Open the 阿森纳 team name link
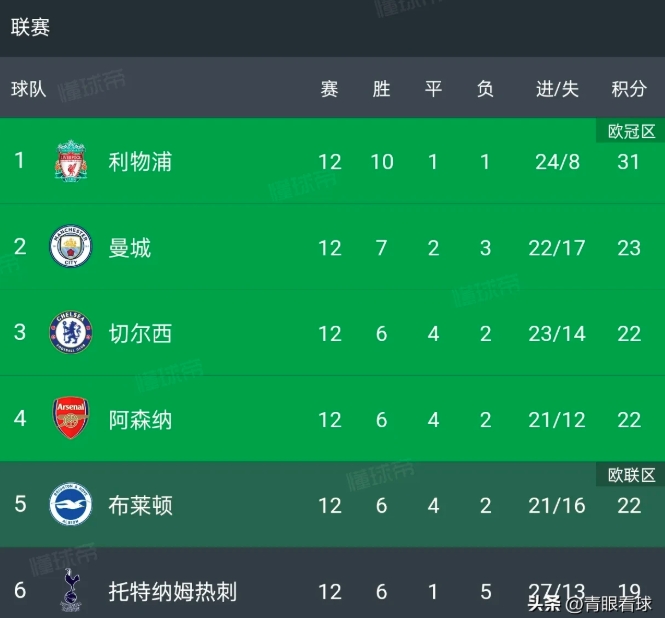665x618 pixels. click(x=140, y=420)
